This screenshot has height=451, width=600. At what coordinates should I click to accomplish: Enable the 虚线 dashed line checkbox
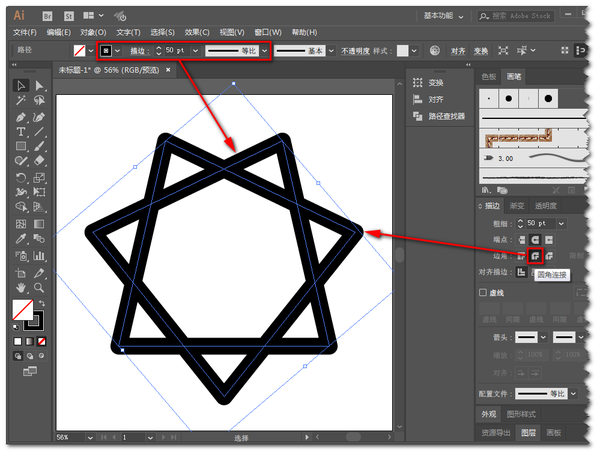[483, 293]
